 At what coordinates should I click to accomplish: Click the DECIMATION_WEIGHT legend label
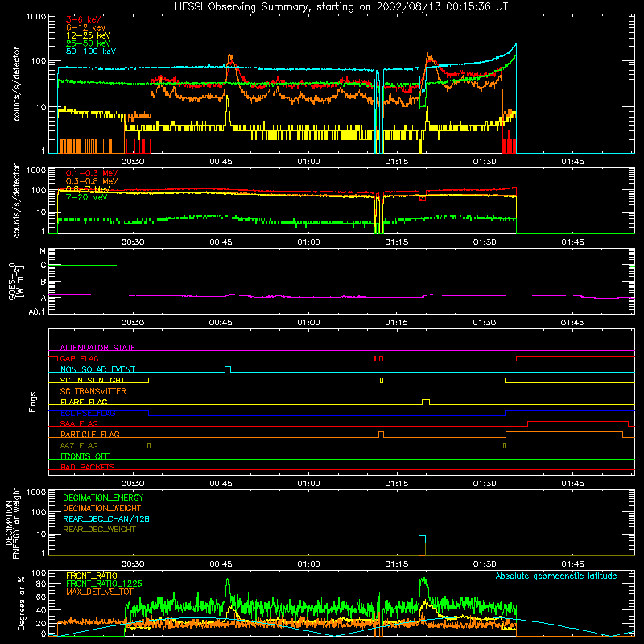point(102,509)
